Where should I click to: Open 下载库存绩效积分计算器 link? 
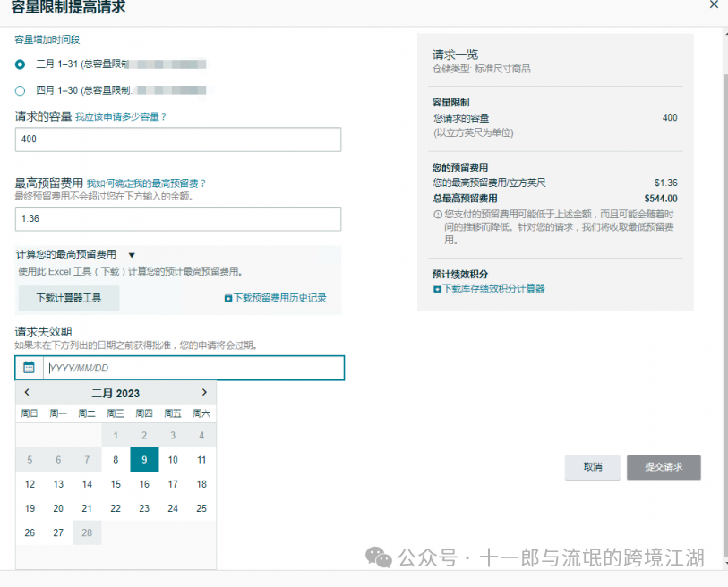[x=493, y=289]
